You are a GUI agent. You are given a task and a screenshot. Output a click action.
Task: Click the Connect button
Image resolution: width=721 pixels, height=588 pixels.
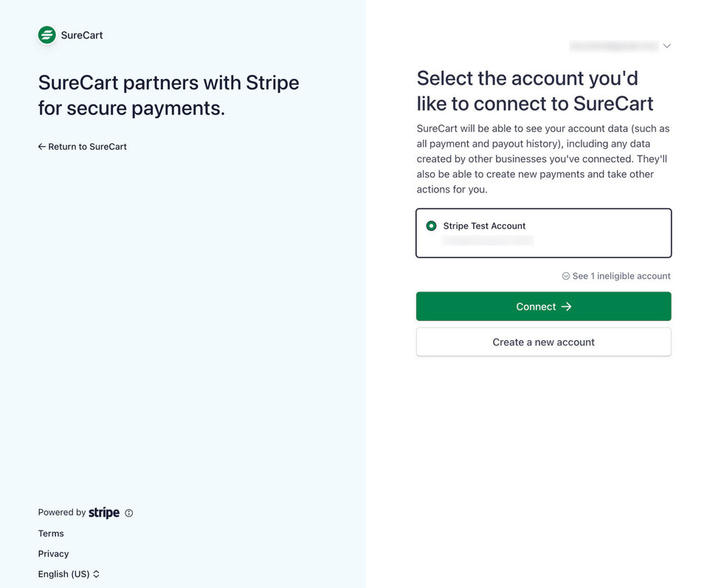pyautogui.click(x=543, y=306)
